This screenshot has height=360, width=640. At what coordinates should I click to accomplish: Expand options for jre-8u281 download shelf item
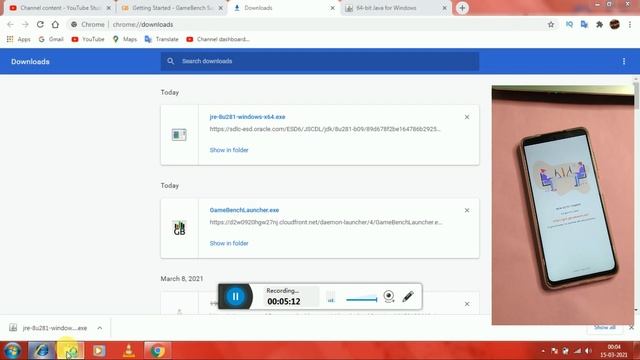coord(100,328)
